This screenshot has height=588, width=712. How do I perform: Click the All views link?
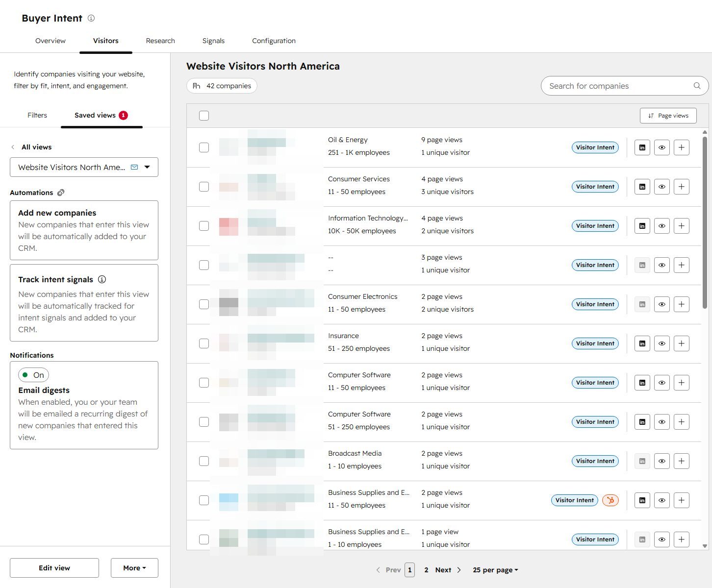(x=36, y=147)
